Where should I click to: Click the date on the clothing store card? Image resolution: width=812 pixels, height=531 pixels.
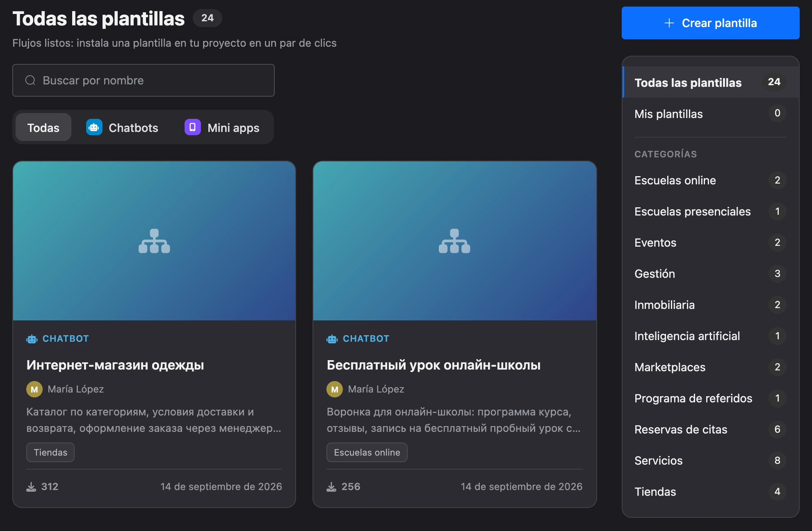pyautogui.click(x=221, y=487)
